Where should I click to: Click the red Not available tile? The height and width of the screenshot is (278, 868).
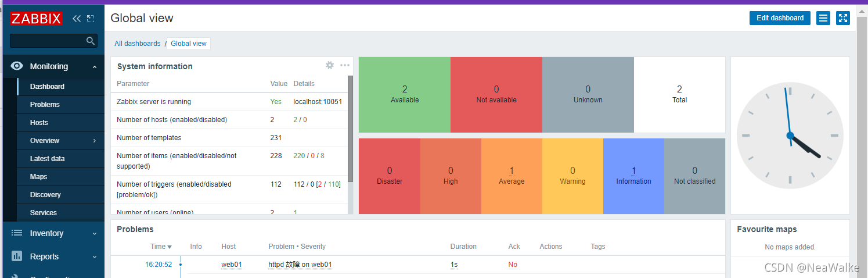point(496,95)
